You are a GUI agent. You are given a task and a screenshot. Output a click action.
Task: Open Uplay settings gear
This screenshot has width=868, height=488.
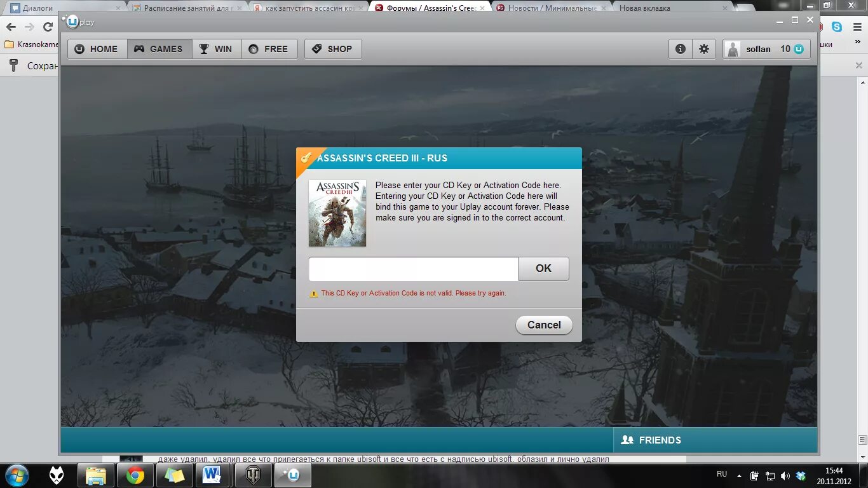(704, 49)
